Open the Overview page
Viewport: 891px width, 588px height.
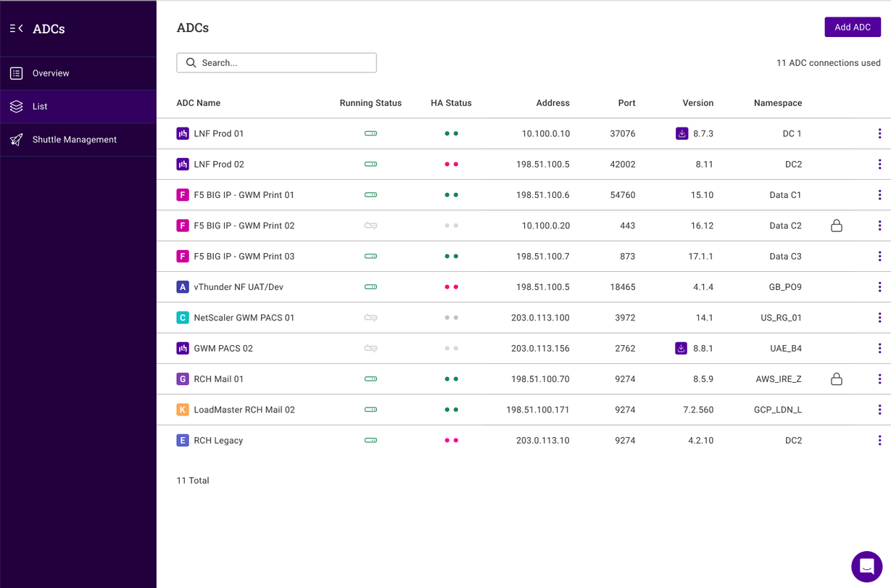tap(78, 73)
